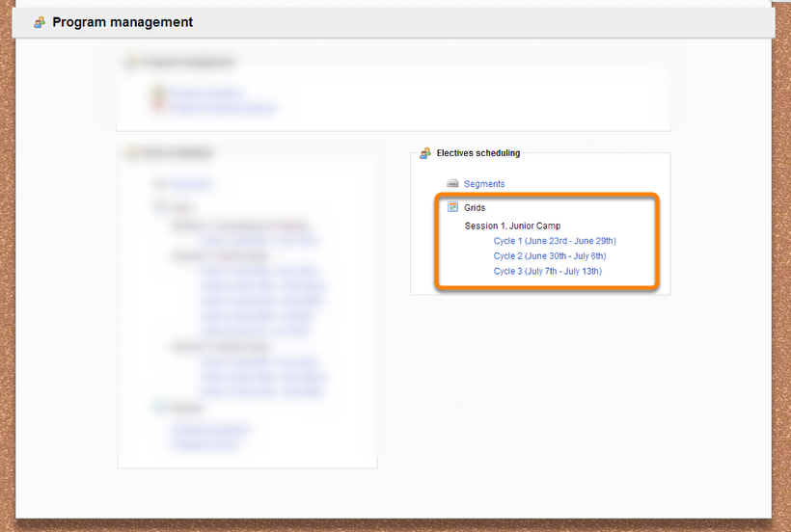Open the Segments link

[x=484, y=184]
